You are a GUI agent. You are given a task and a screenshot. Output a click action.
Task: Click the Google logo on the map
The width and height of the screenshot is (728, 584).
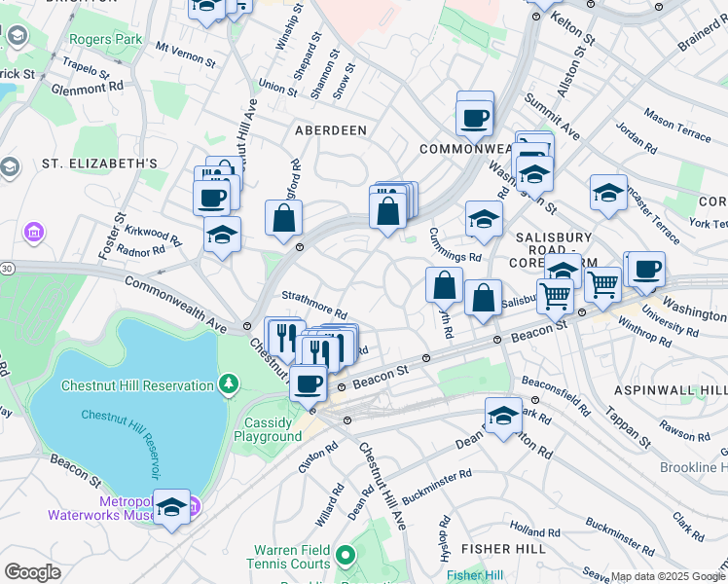pos(32,572)
